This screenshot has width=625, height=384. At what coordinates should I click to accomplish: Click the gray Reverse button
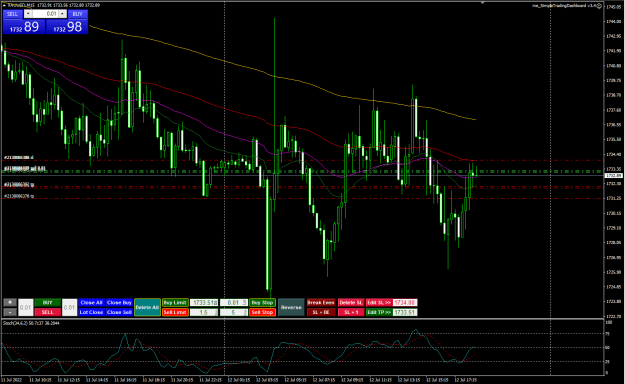(291, 307)
